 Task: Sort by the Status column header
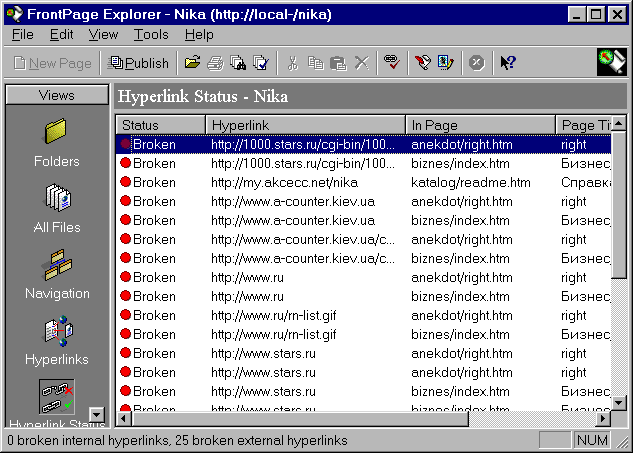(161, 125)
